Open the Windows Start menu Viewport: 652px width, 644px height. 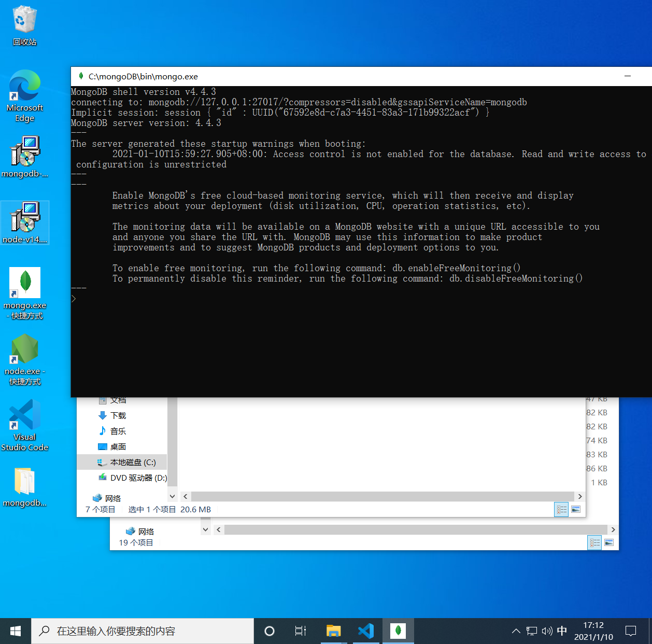click(16, 631)
